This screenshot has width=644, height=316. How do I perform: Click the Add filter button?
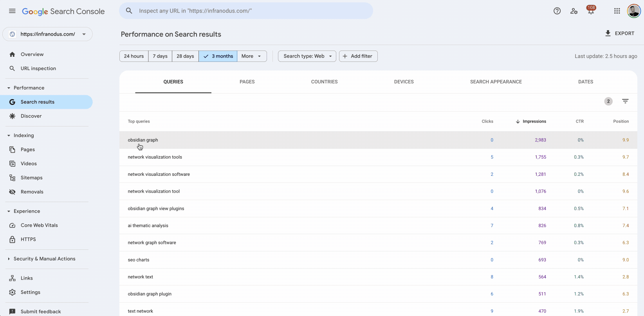tap(358, 56)
